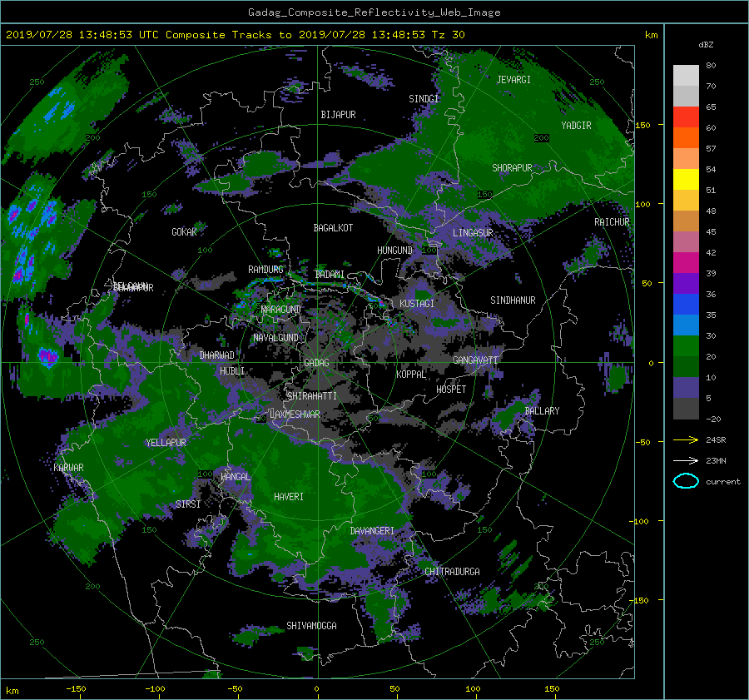Click the SHIRAHATTI city label

point(312,396)
